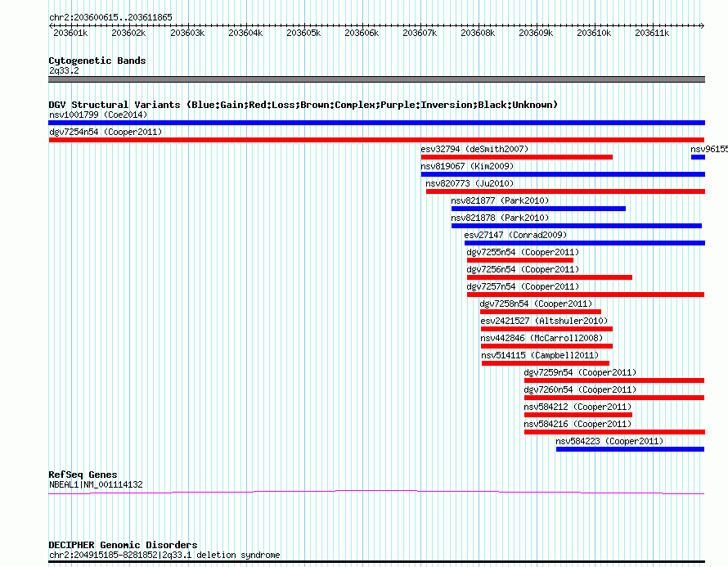Select the nsv442846 (McCarroll2008) red bar
Screen dimensions: 728x567
546,346
